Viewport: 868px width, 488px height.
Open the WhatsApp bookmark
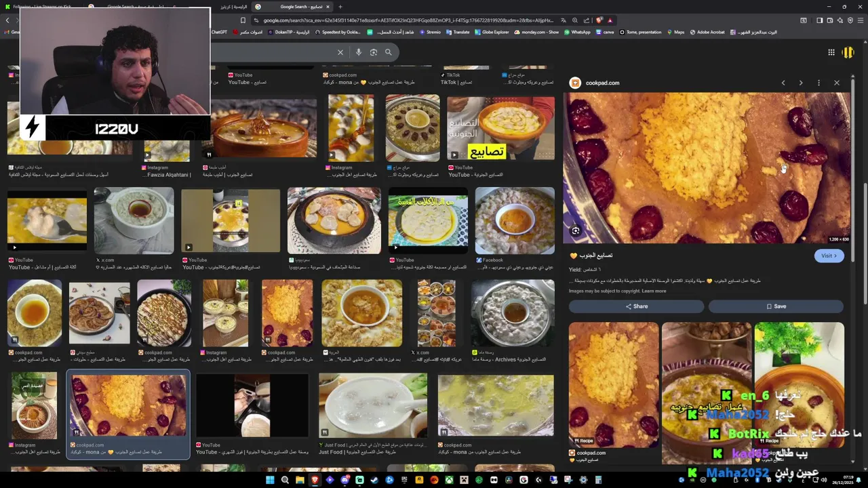(x=577, y=32)
